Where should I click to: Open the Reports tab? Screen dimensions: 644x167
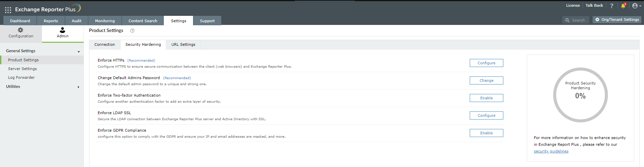click(x=51, y=21)
